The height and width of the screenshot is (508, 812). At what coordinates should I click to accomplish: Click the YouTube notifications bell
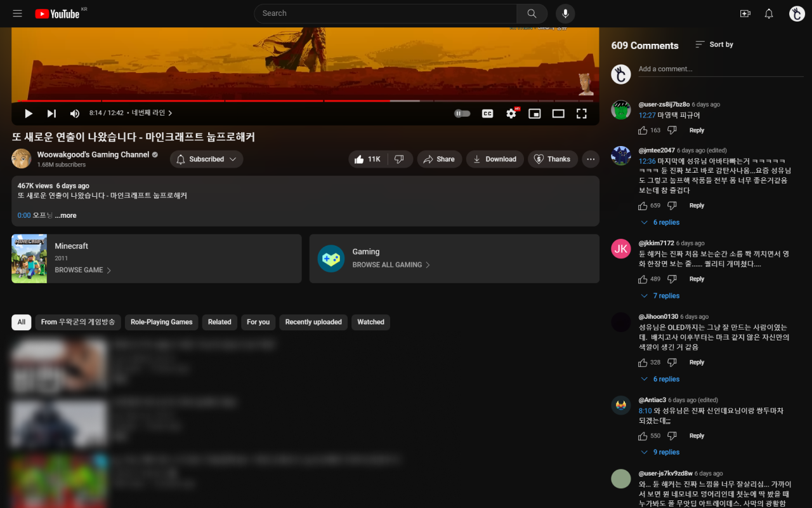coord(768,13)
